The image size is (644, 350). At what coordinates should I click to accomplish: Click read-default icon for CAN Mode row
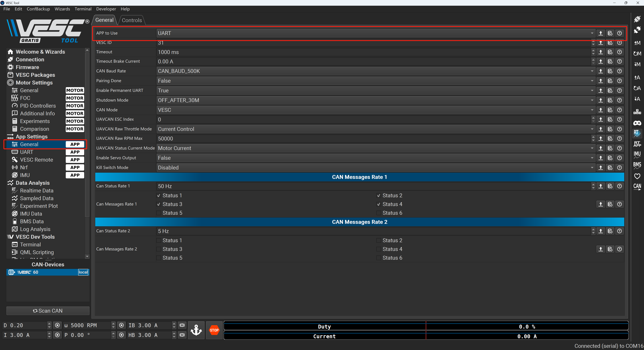610,110
